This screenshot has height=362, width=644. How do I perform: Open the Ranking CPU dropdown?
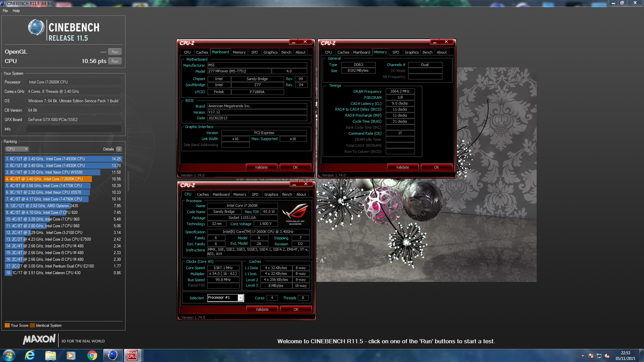click(x=17, y=149)
